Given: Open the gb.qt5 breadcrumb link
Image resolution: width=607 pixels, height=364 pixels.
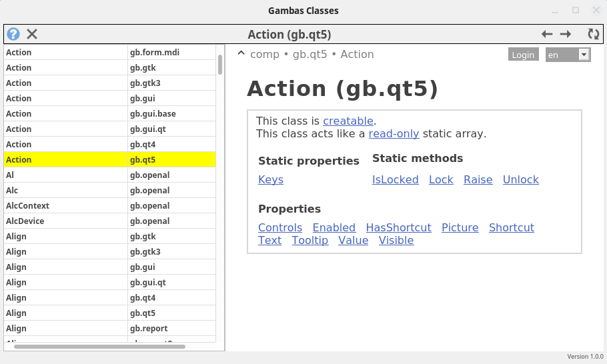Looking at the screenshot, I should (x=310, y=55).
